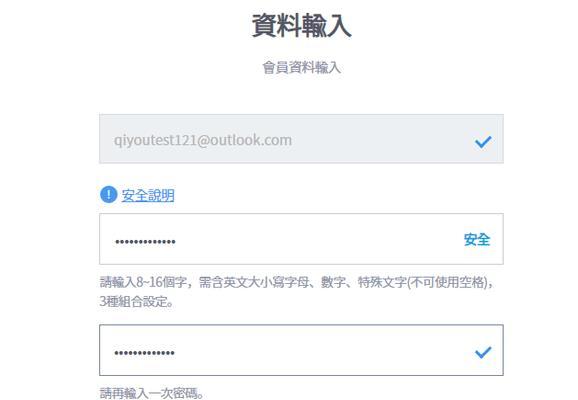Viewport: 578px width, 400px height.
Task: Click the 資料輸入 page heading
Action: point(302,25)
